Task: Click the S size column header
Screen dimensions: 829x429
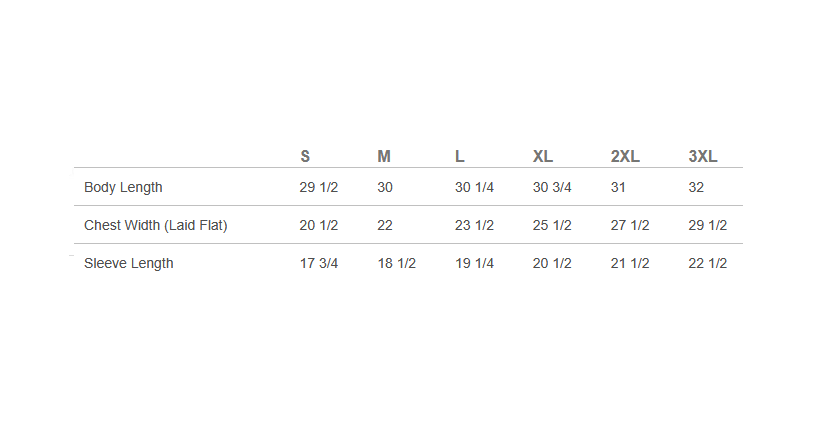Action: pos(305,156)
